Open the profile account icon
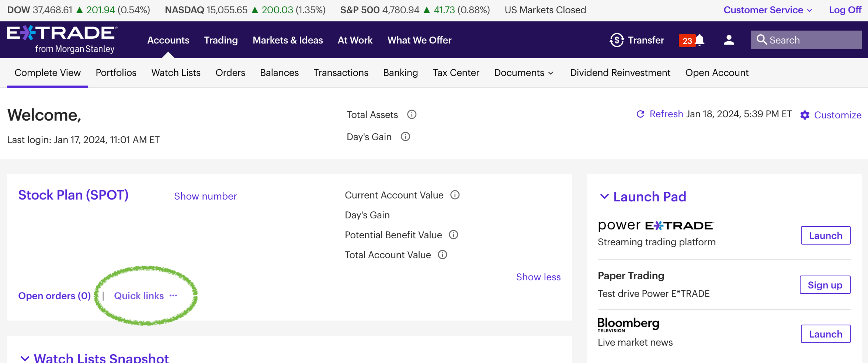Viewport: 868px width, 363px height. (x=728, y=40)
